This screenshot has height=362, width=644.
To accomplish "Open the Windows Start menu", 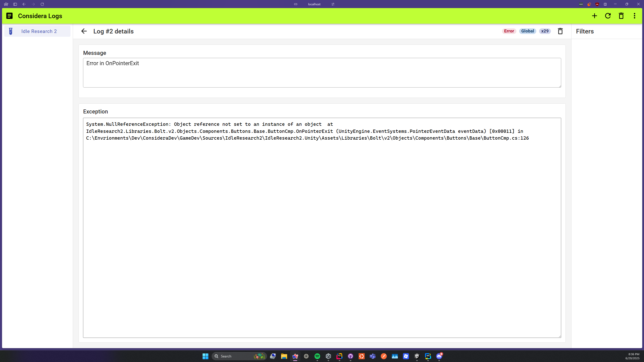I will pyautogui.click(x=205, y=356).
